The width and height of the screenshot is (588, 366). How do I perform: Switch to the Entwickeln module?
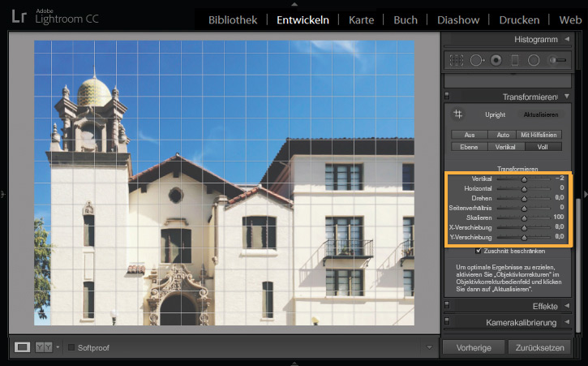(x=303, y=20)
